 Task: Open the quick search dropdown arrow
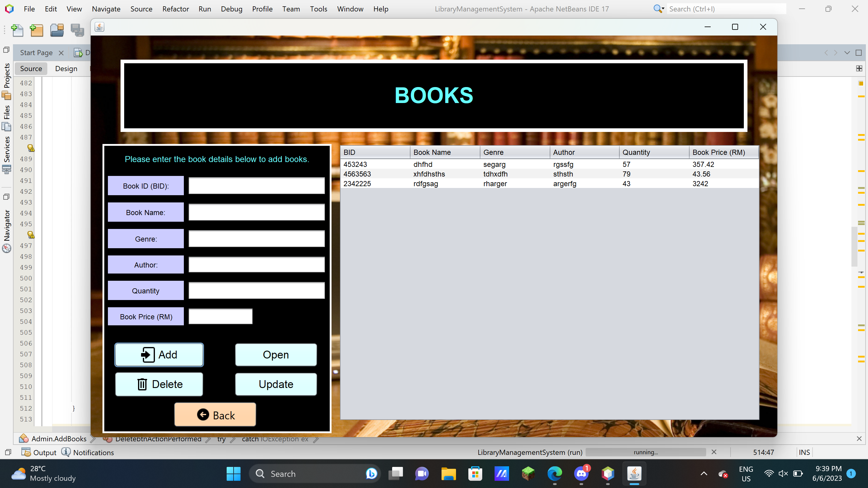click(663, 9)
